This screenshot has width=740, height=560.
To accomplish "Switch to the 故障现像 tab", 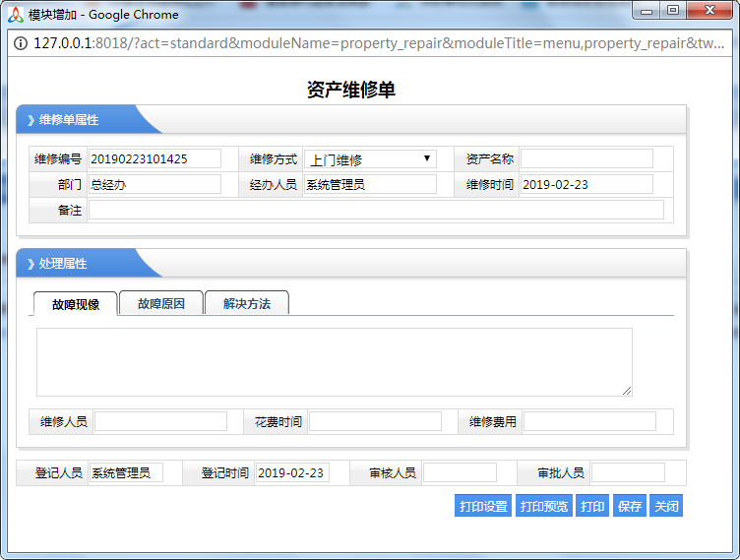I will tap(76, 304).
